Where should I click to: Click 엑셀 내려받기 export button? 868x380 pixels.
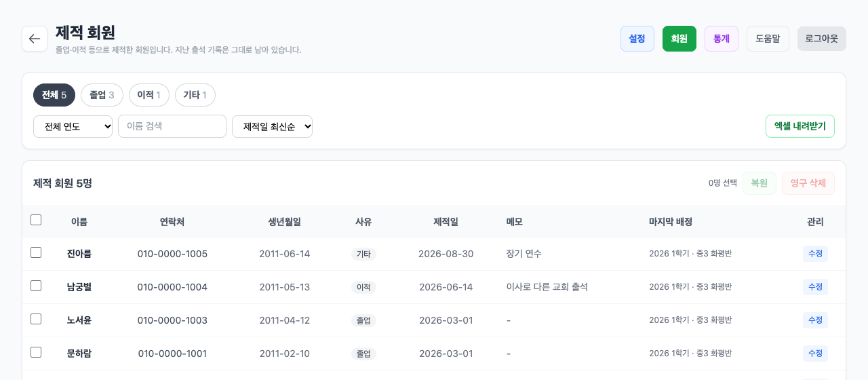pos(800,126)
